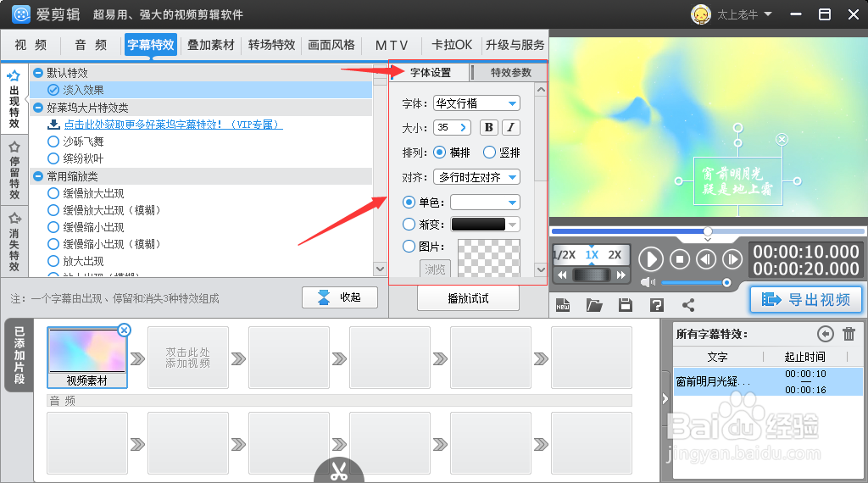Screen dimensions: 868x483
Task: Collapse the 默认特效 group
Action: 38,73
